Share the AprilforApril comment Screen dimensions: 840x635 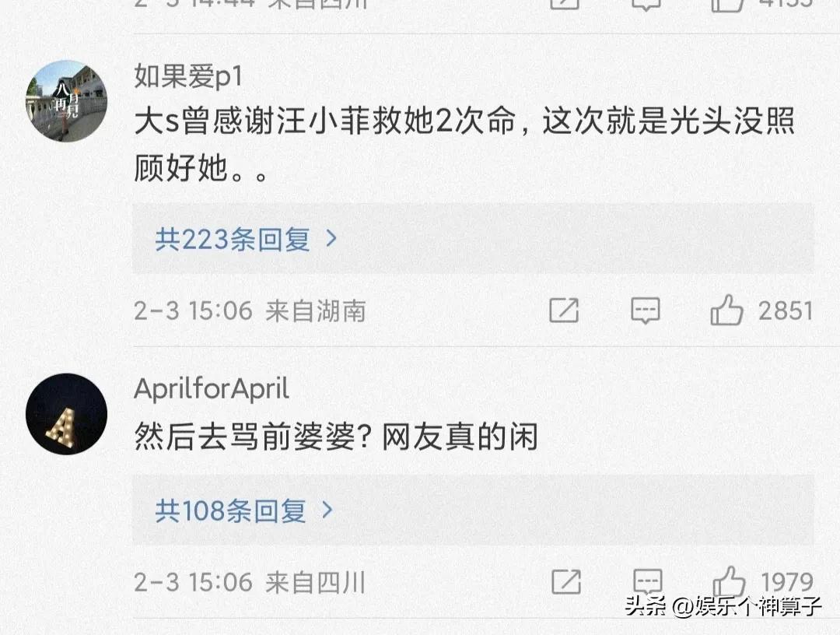click(565, 581)
